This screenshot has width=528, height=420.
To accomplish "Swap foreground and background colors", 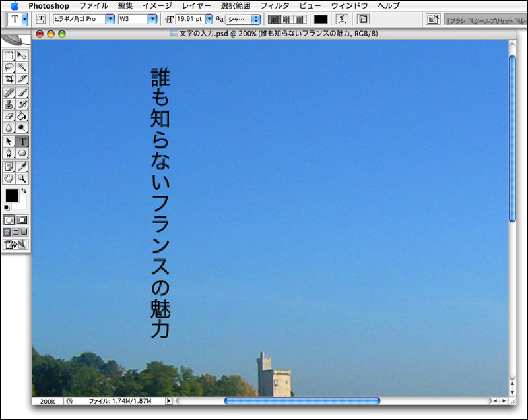I will 24,191.
